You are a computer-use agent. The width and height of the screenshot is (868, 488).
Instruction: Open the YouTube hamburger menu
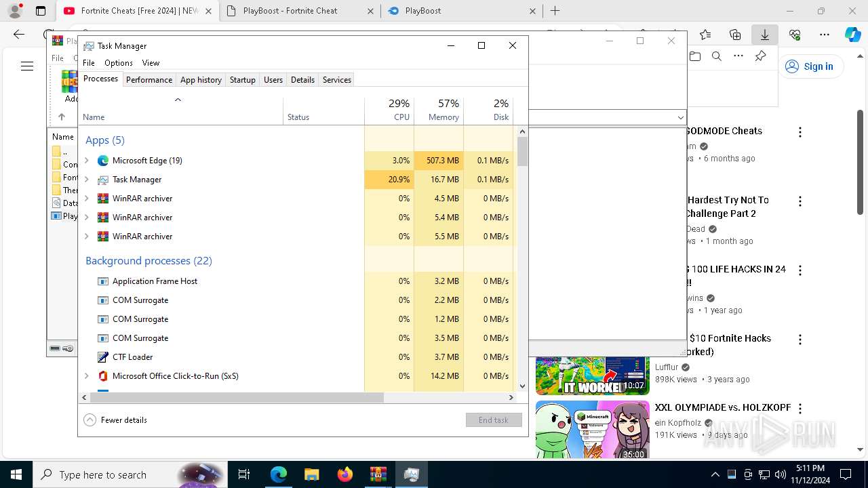27,66
